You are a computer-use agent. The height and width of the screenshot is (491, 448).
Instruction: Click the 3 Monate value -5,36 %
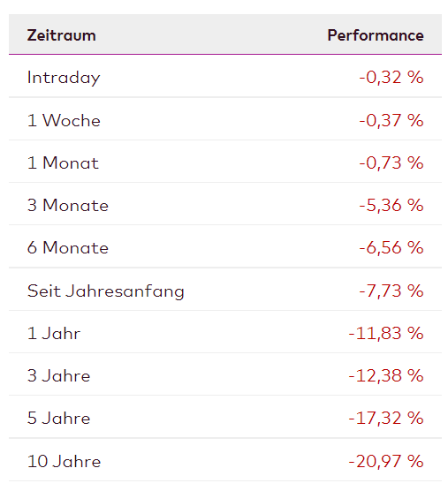click(x=391, y=206)
